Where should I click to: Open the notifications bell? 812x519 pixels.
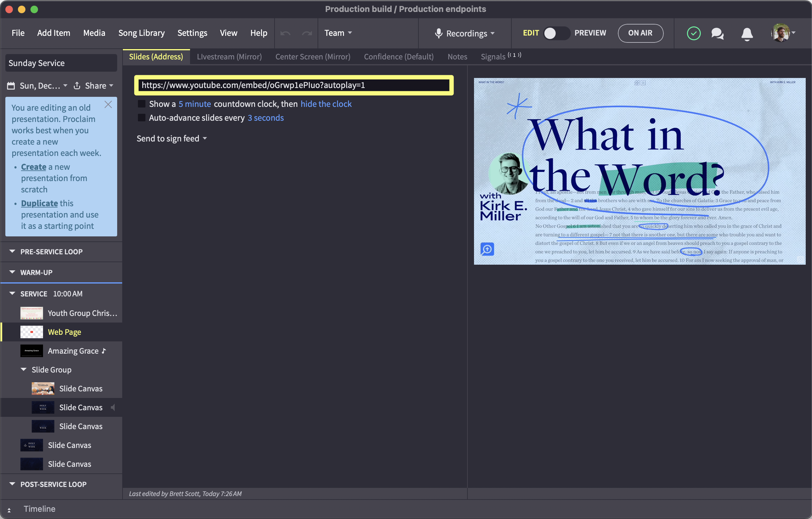747,34
